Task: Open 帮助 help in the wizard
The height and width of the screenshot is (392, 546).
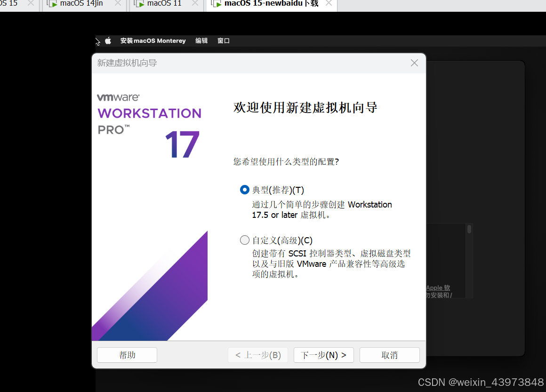Action: (x=127, y=355)
